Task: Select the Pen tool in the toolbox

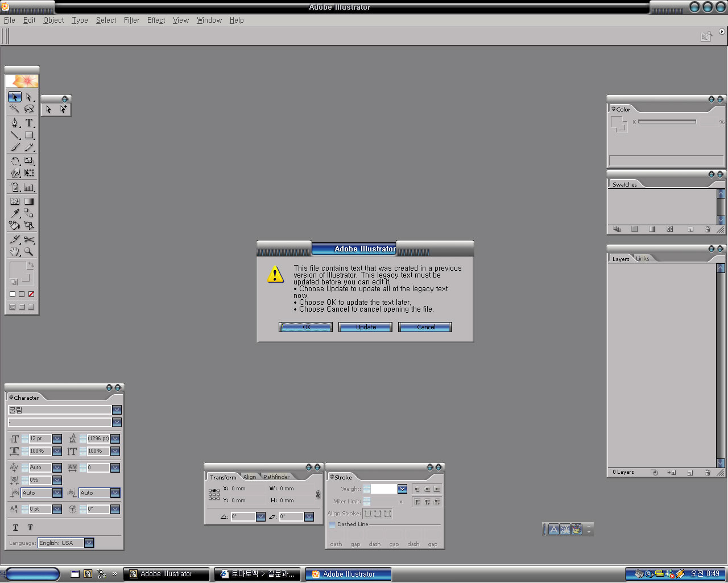Action: click(15, 123)
